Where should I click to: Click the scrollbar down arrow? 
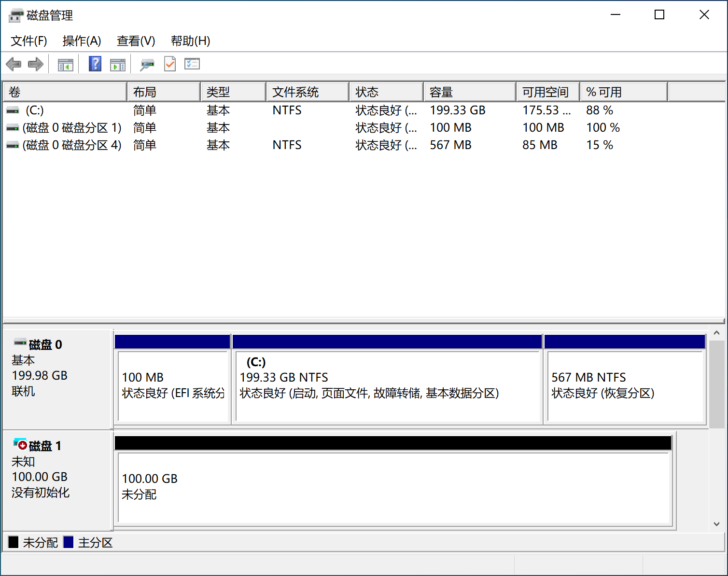[x=716, y=524]
